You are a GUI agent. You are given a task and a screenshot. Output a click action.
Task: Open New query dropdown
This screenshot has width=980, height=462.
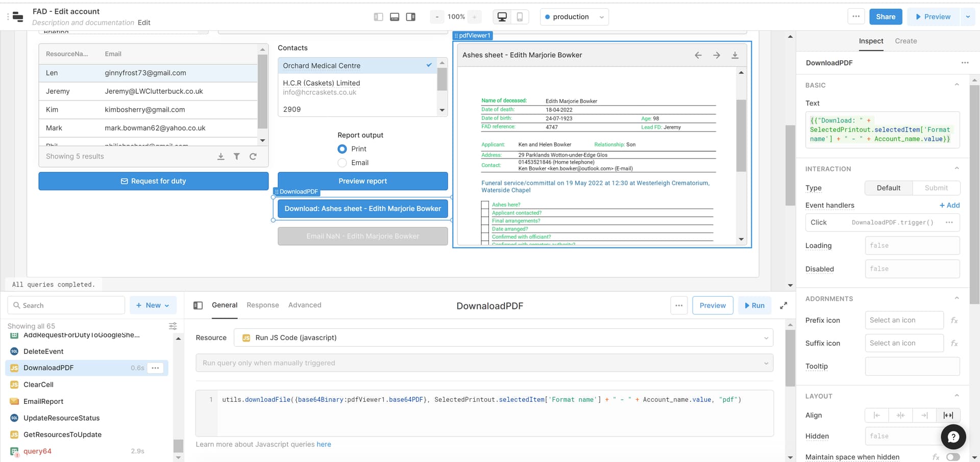pos(153,305)
